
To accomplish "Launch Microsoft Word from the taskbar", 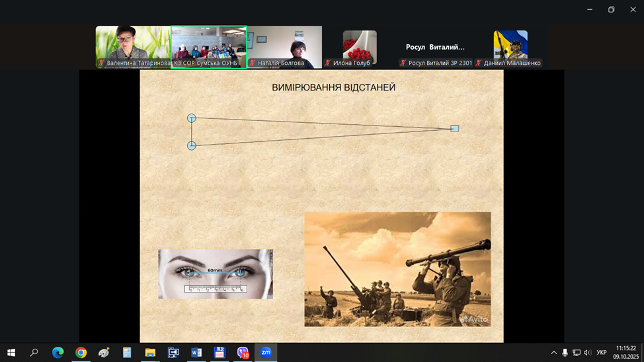I will (x=196, y=353).
